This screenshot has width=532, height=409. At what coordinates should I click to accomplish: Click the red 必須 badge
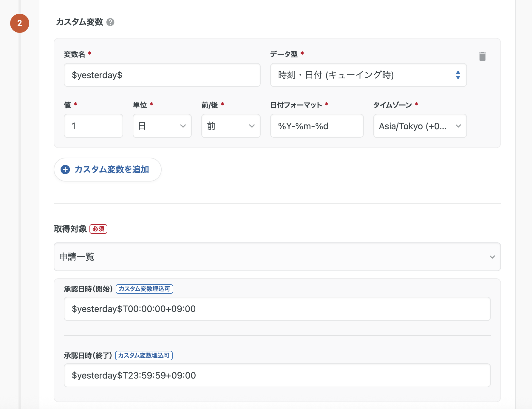tap(98, 229)
